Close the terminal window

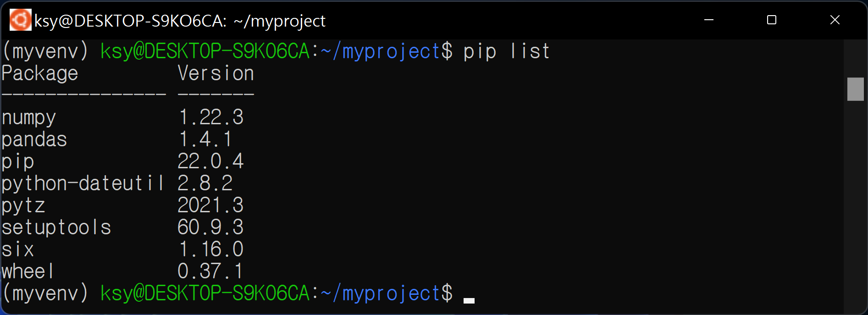(x=835, y=20)
